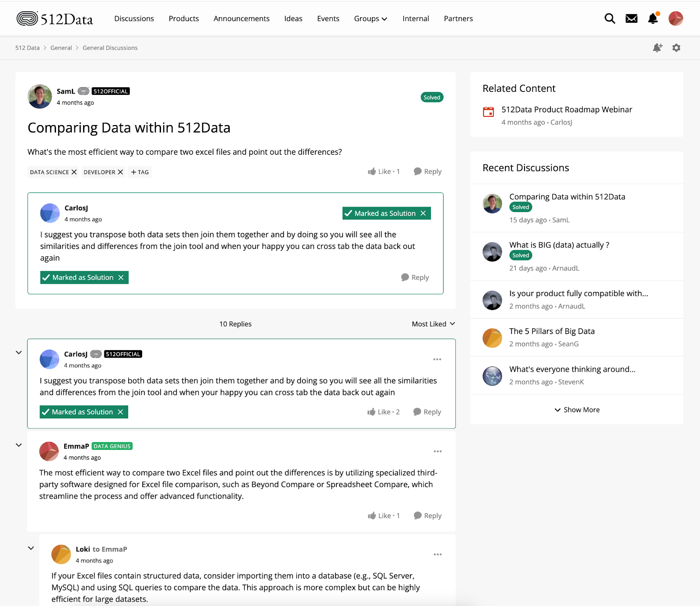
Task: Click the "10 Replies" count label
Action: pos(235,324)
